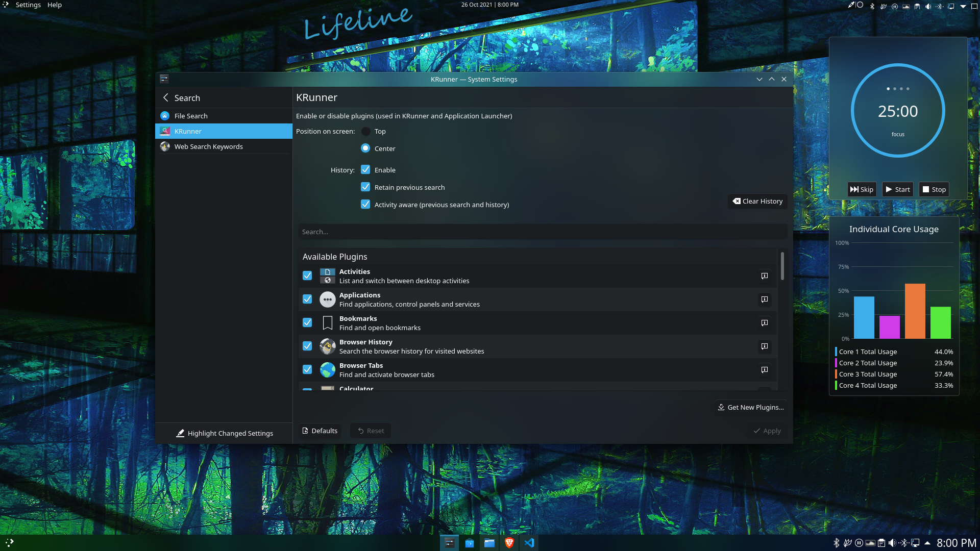Click the plugin list scrollbar
The image size is (980, 551).
tap(782, 266)
